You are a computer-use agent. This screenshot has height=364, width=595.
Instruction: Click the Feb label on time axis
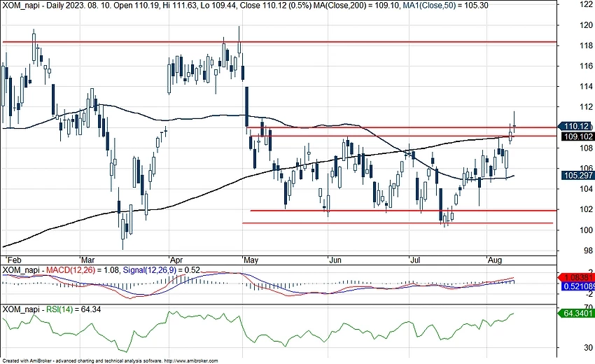[x=15, y=260]
